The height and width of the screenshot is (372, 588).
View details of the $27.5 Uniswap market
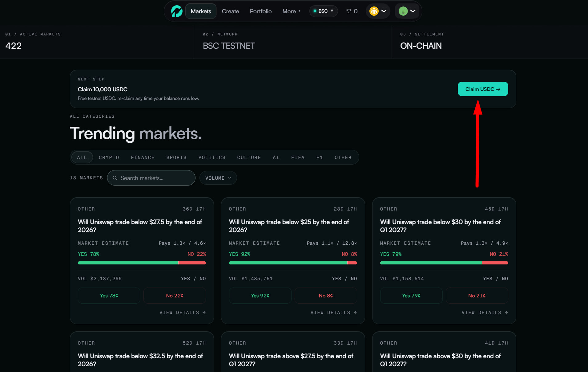coord(183,312)
